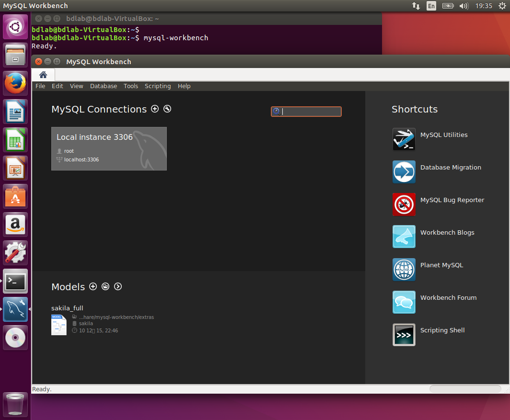The width and height of the screenshot is (510, 420).
Task: Open the Files manager in launcher
Action: point(15,55)
